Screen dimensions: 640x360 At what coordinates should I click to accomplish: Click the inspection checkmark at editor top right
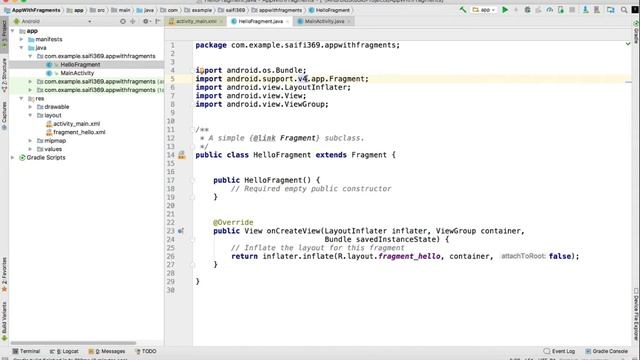[628, 44]
